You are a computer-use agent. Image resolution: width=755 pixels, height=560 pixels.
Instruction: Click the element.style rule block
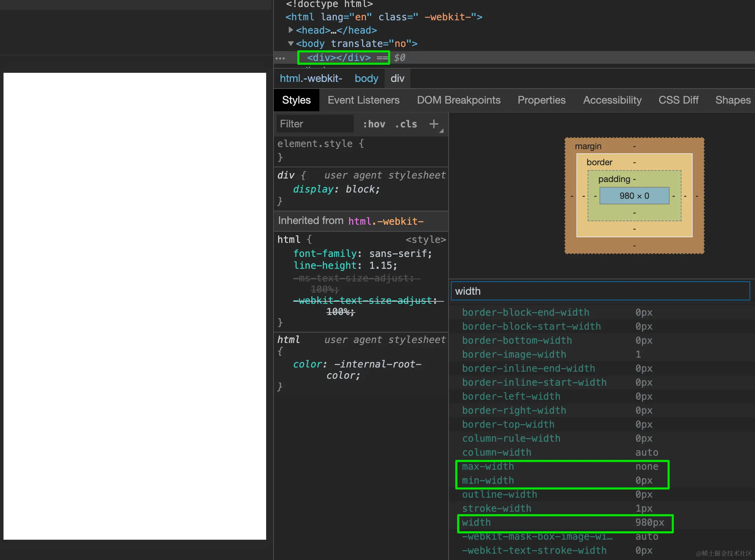pos(361,150)
